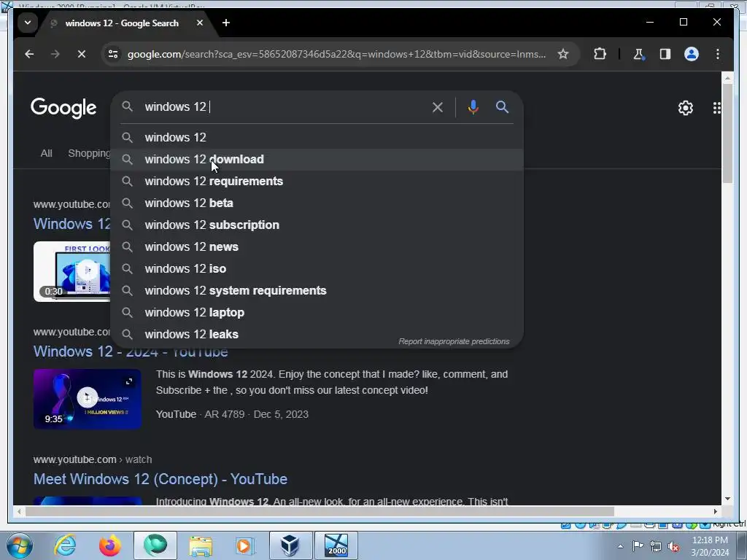Choose the plain windows 12 suggestion
The height and width of the screenshot is (560, 747).
(317, 137)
